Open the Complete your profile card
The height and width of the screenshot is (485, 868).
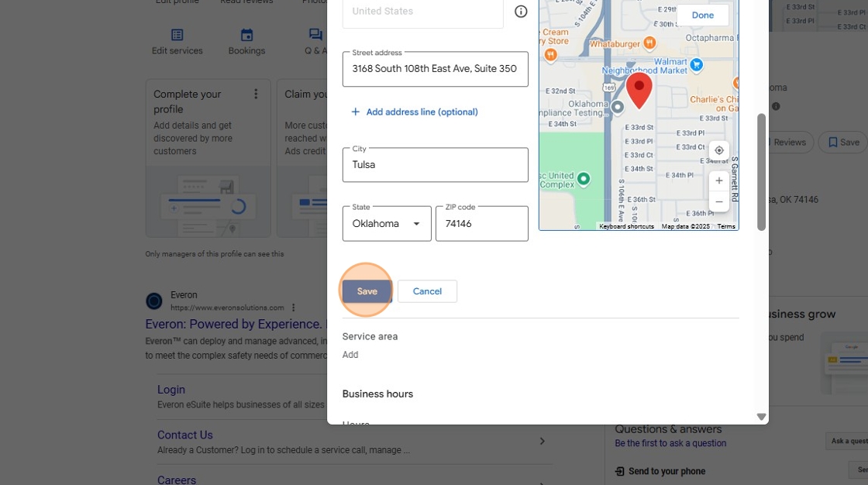pyautogui.click(x=208, y=158)
